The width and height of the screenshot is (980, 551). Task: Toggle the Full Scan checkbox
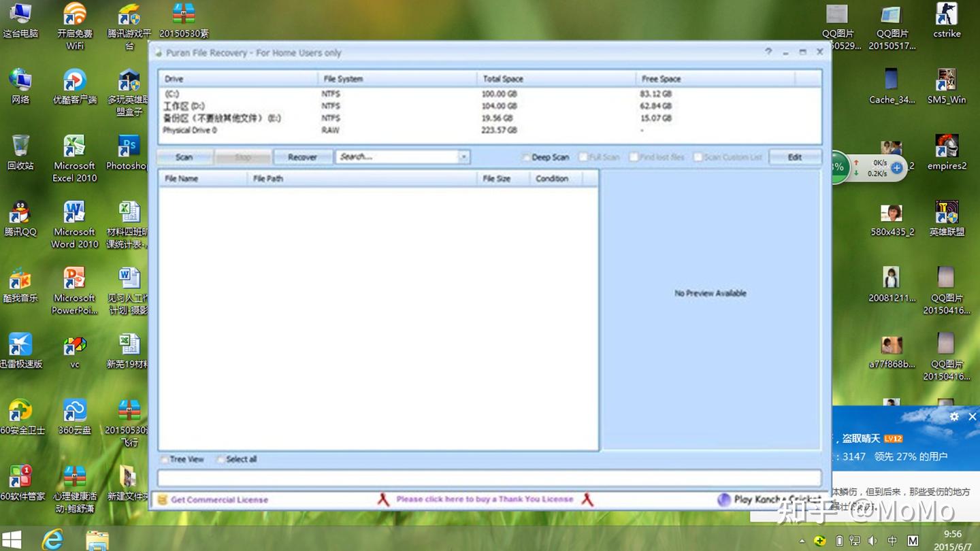point(583,157)
